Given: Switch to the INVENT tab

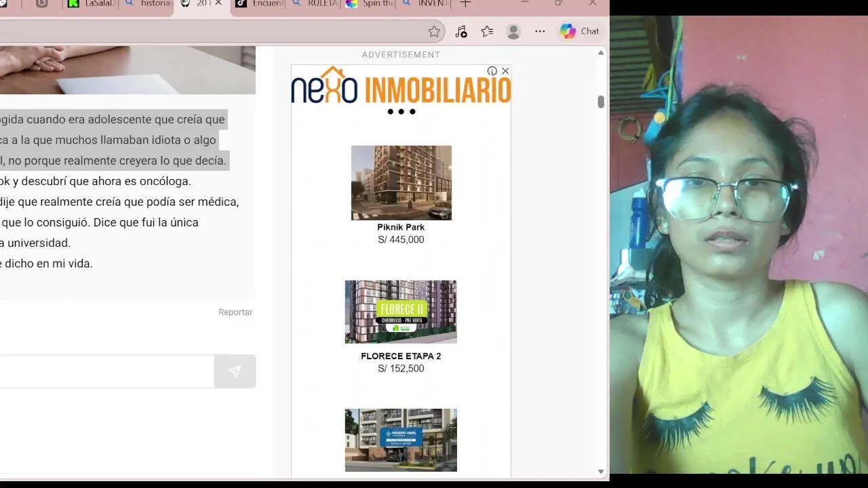Looking at the screenshot, I should click(425, 4).
